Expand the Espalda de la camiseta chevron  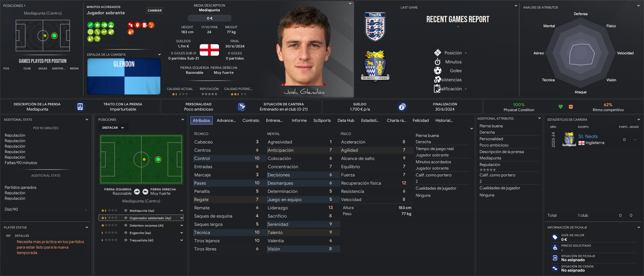pyautogui.click(x=159, y=54)
